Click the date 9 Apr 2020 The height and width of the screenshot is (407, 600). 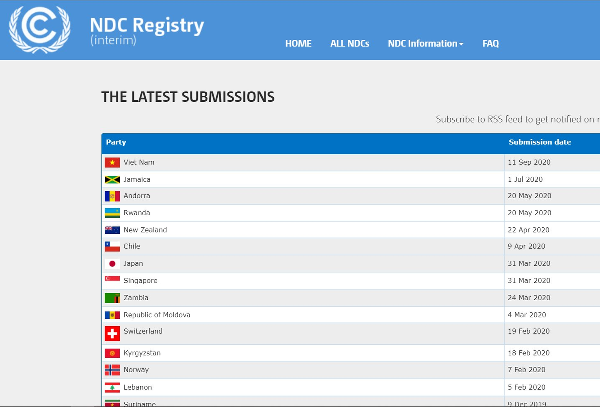pos(526,246)
